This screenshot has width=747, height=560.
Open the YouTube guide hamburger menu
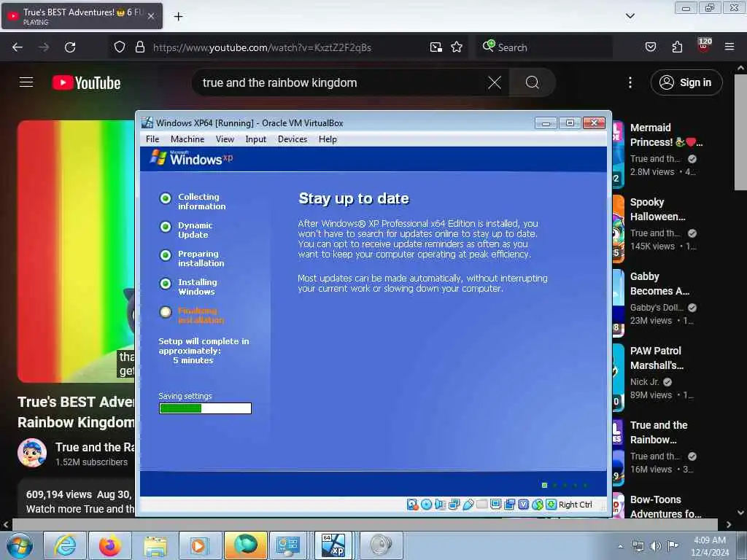click(x=26, y=82)
